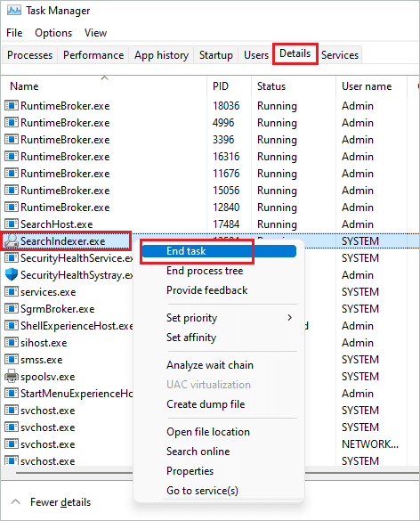Select the Details tab
420x521 pixels.
click(x=295, y=53)
